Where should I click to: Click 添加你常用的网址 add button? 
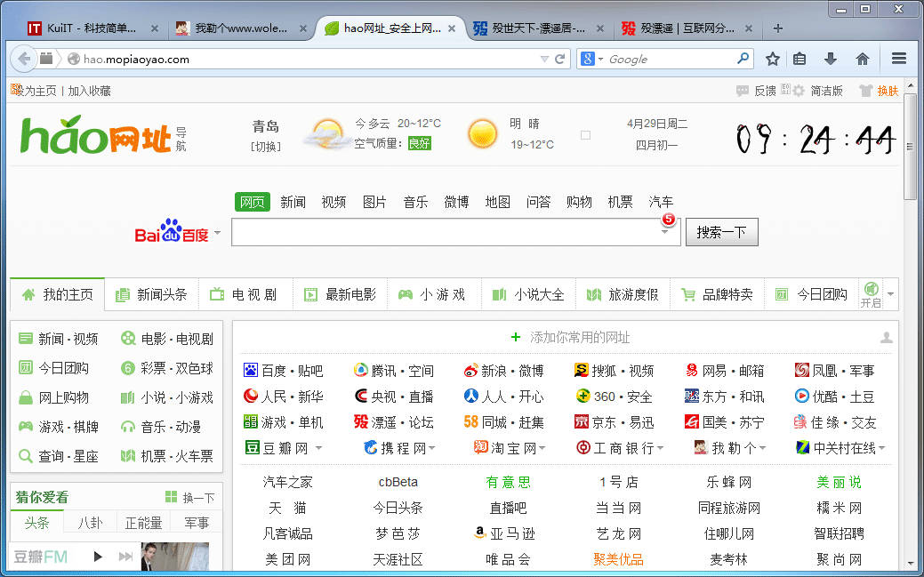coord(570,338)
